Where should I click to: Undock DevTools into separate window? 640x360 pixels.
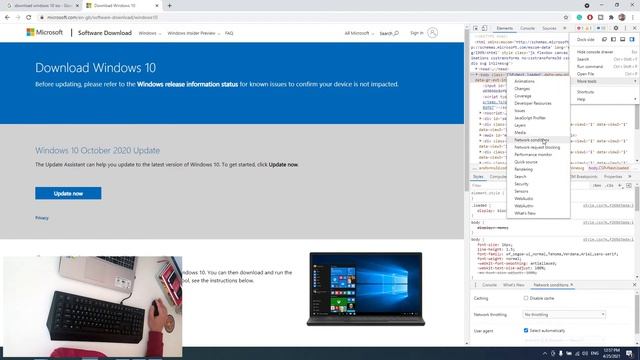tap(604, 40)
